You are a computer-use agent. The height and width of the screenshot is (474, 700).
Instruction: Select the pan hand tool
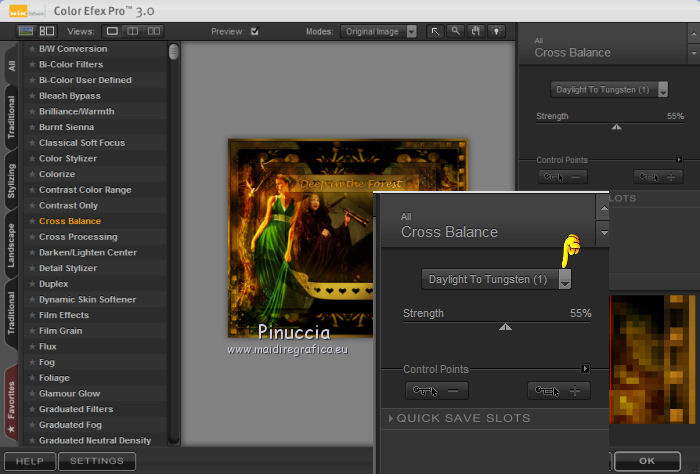click(476, 31)
